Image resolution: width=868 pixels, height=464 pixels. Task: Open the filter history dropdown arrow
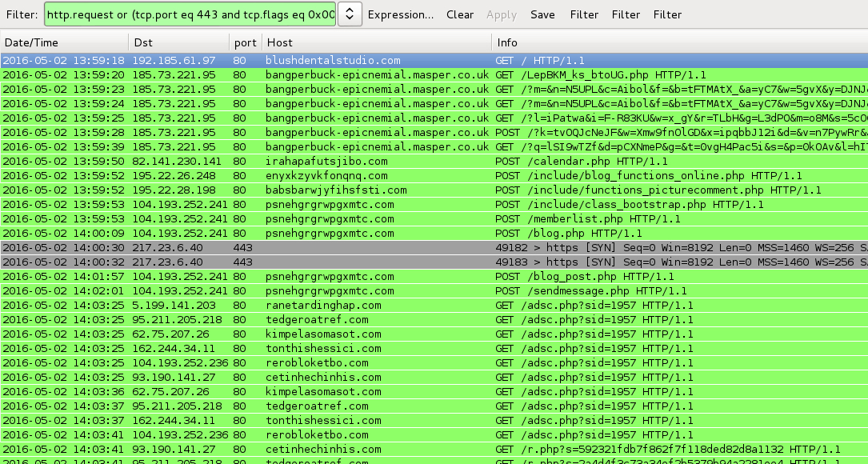pyautogui.click(x=350, y=14)
